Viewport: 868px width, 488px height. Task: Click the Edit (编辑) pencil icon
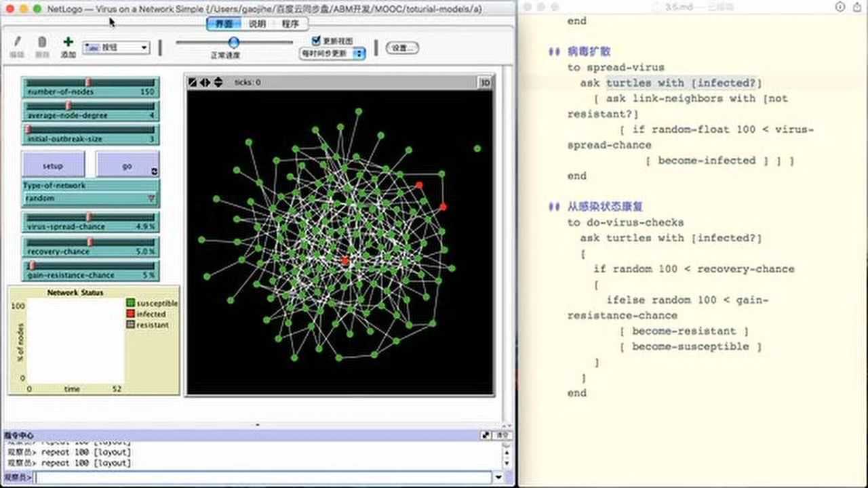(x=18, y=43)
